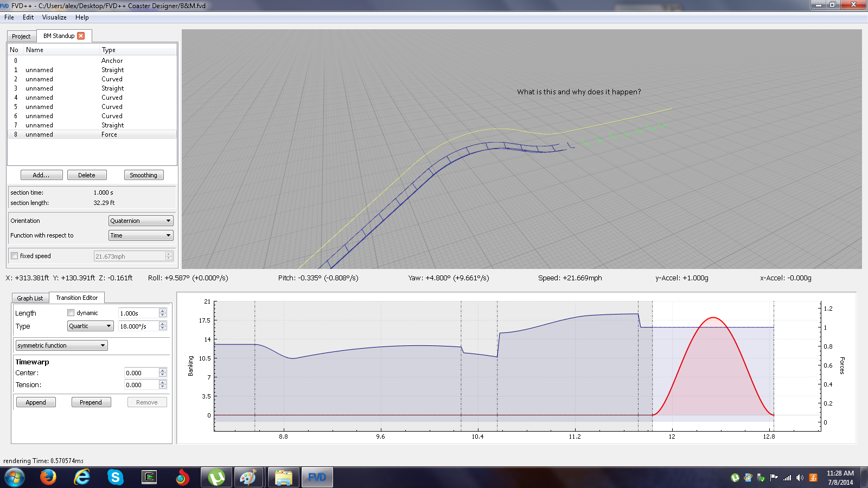Launch Internet Explorer from taskbar
This screenshot has width=868, height=488.
82,477
